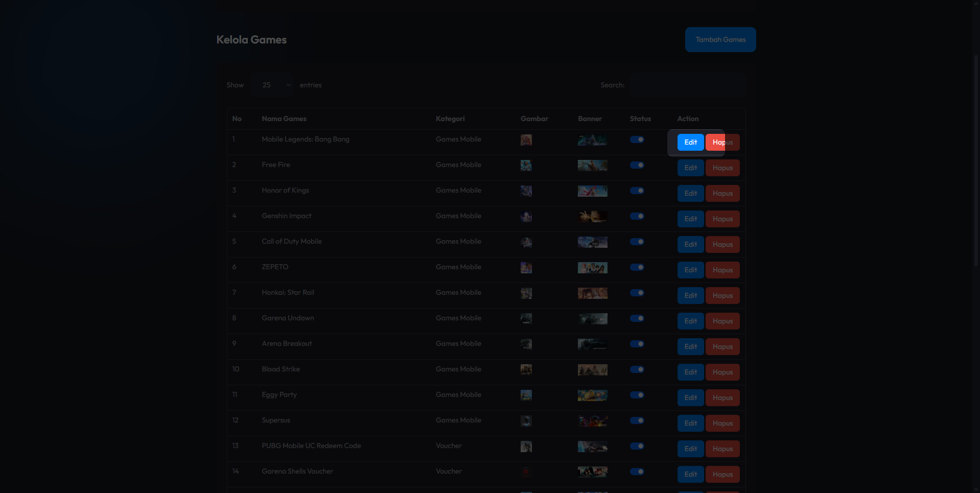Toggle status switch for Honkai: Star Rail
Screen dimensions: 980x493
pos(637,293)
